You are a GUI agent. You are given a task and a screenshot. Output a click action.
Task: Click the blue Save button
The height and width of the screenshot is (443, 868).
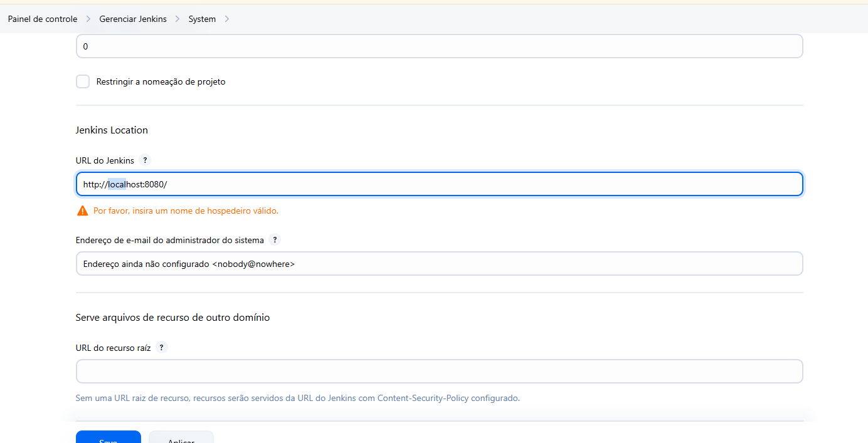(109, 437)
